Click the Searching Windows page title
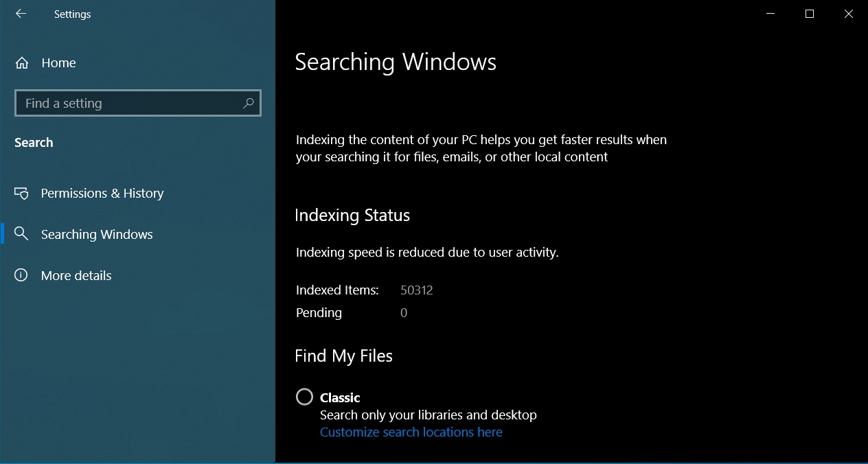Viewport: 868px width, 464px height. point(396,62)
